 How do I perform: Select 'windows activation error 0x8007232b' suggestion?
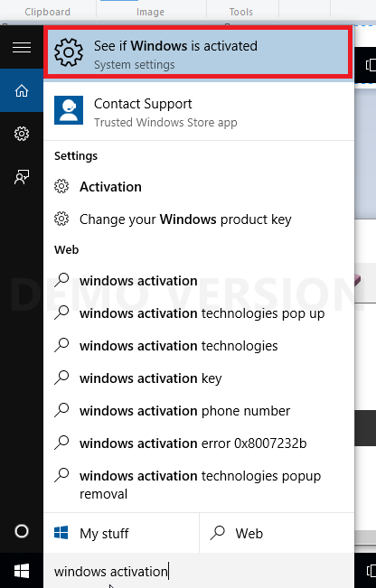pos(199,443)
